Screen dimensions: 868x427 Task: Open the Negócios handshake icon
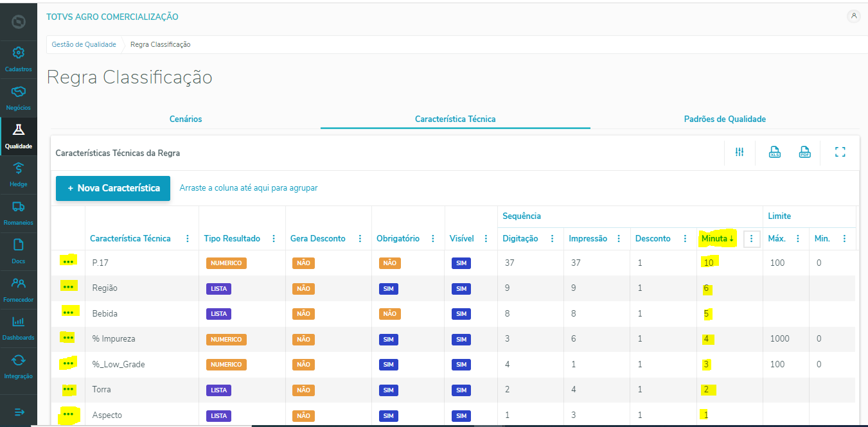[18, 97]
